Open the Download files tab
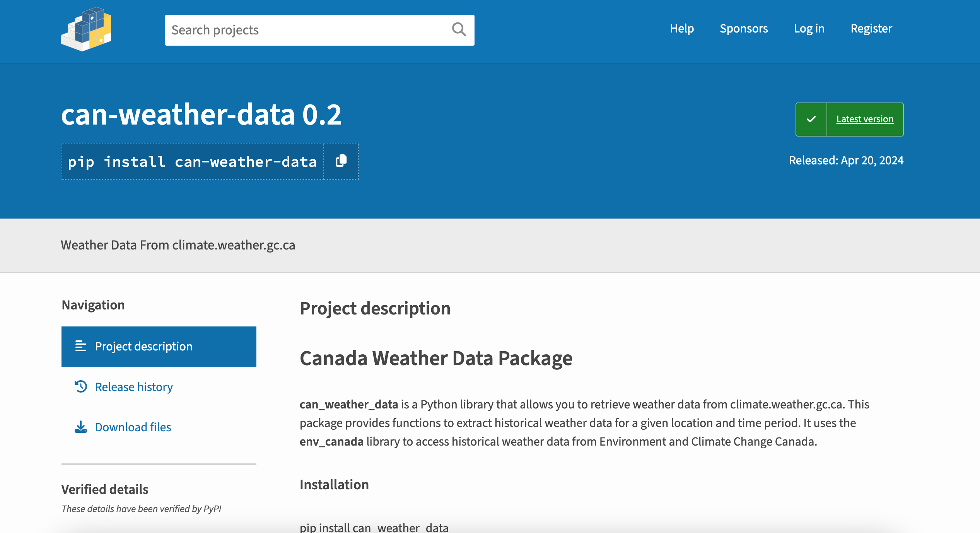The width and height of the screenshot is (980, 533). [x=159, y=427]
